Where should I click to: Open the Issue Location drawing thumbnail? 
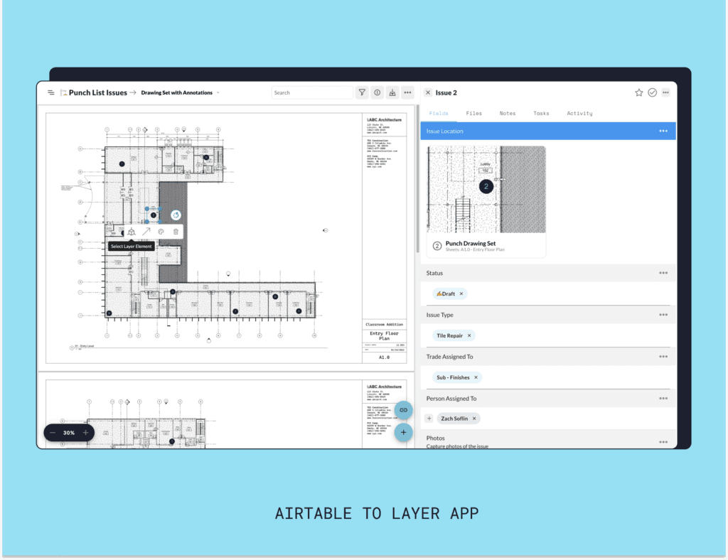pos(486,189)
